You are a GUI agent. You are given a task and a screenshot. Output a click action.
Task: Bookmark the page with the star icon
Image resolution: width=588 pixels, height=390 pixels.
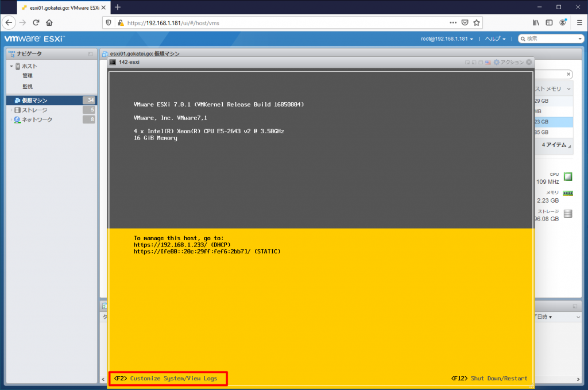click(477, 22)
